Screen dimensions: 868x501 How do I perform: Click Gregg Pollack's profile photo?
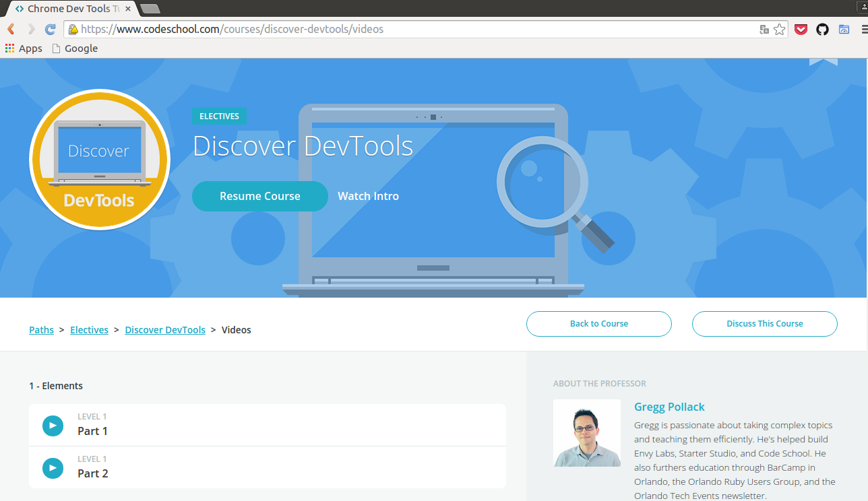point(587,433)
